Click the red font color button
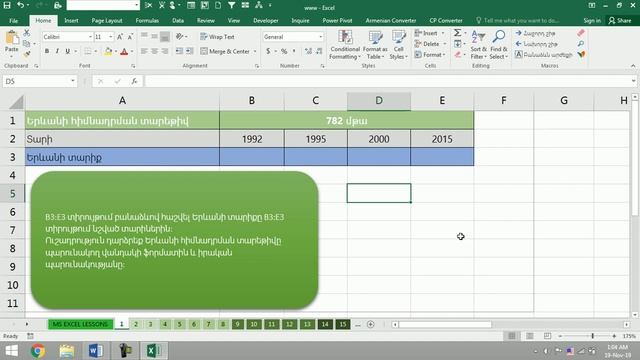This screenshot has height=360, width=640. [x=124, y=51]
